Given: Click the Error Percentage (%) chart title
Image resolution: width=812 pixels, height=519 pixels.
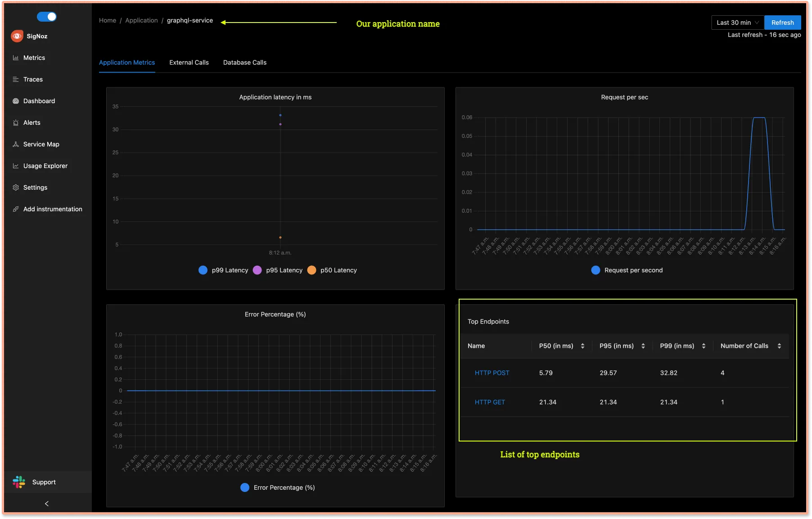Looking at the screenshot, I should click(x=275, y=314).
